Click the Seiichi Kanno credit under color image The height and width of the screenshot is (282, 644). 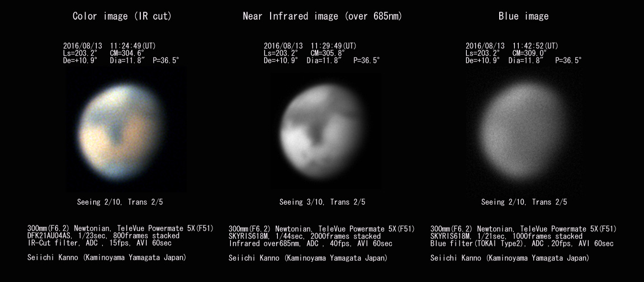click(x=107, y=258)
